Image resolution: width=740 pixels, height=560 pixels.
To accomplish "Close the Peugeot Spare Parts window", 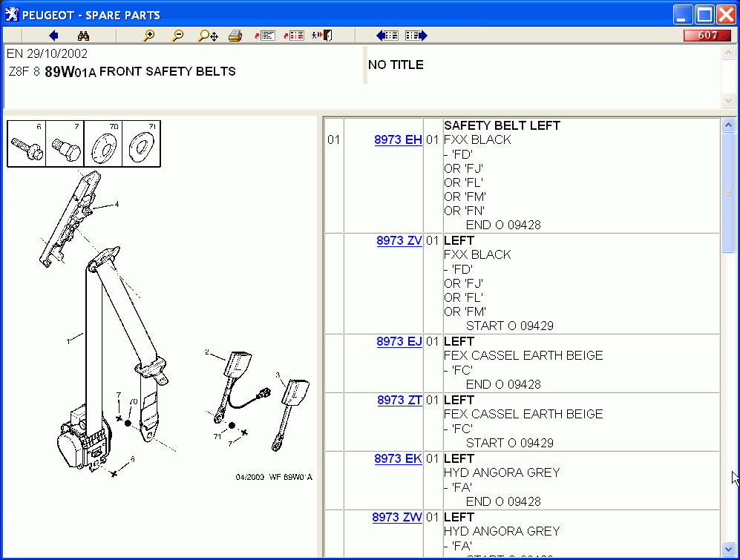I will click(727, 15).
